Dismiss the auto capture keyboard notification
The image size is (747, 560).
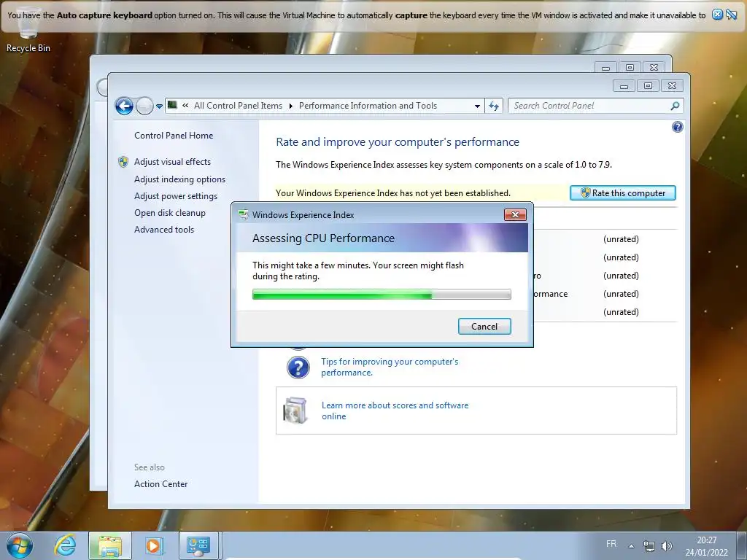pyautogui.click(x=717, y=15)
